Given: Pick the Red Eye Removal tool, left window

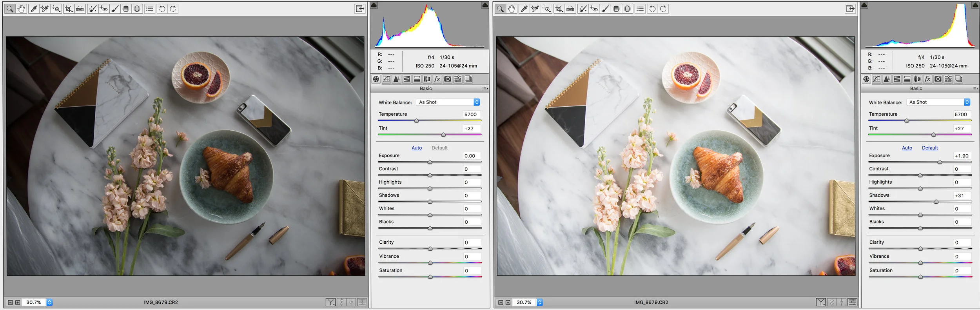Looking at the screenshot, I should coord(103,9).
